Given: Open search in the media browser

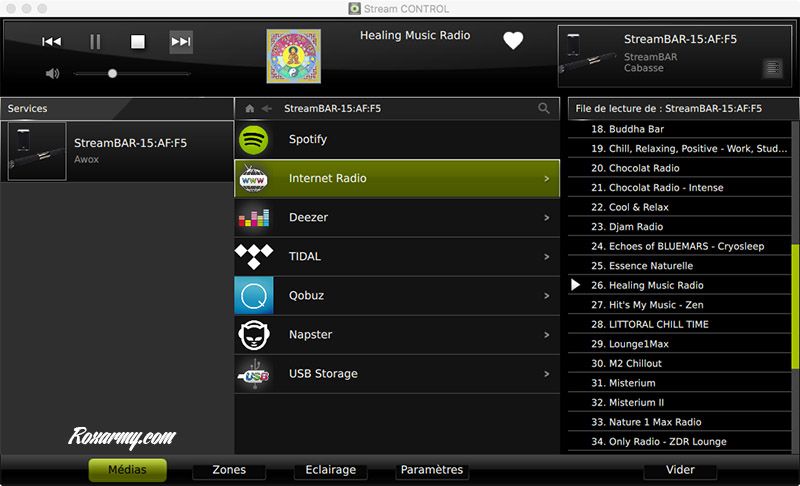Looking at the screenshot, I should coord(544,108).
